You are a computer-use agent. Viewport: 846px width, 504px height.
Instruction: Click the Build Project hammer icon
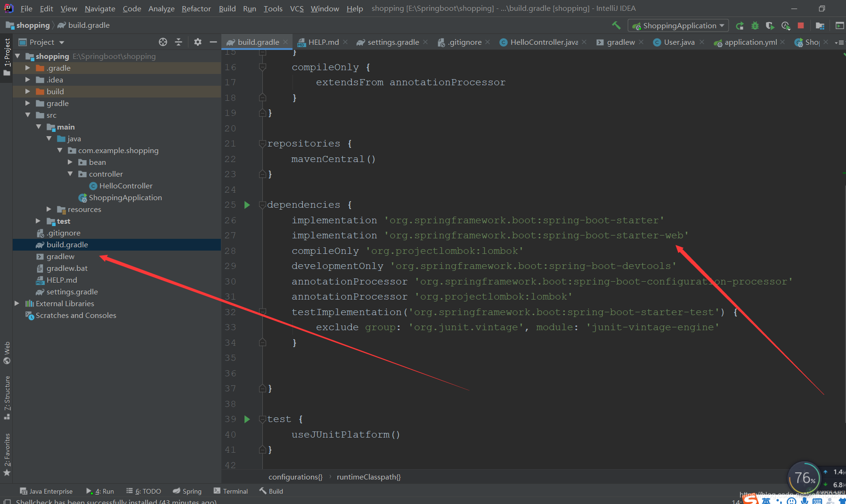pos(616,25)
